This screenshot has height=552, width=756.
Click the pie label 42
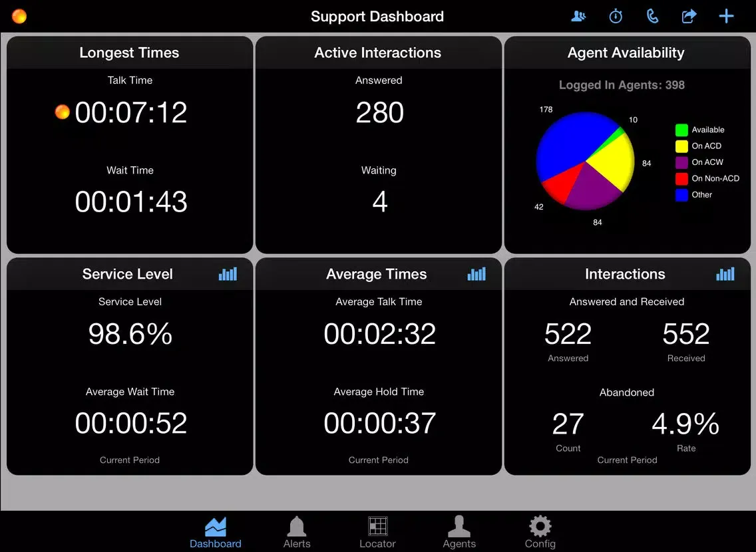click(538, 207)
